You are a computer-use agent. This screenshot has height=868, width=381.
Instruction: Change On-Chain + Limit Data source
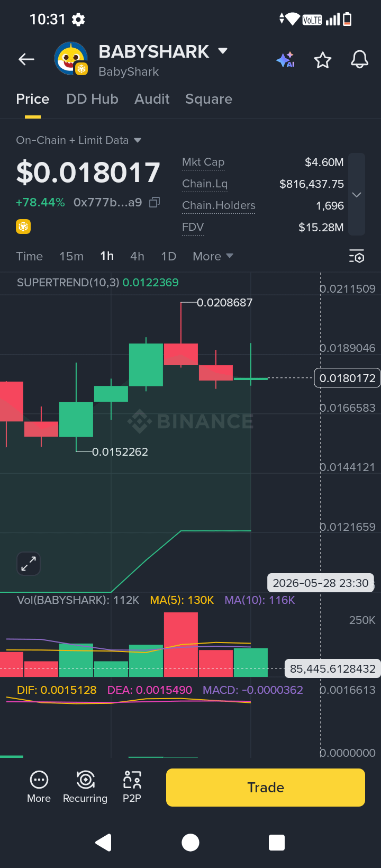pos(79,140)
